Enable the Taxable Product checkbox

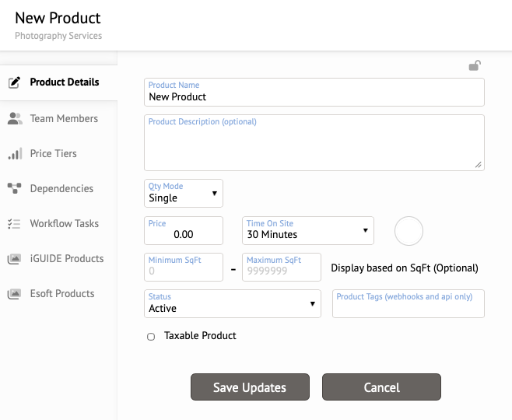click(x=151, y=337)
